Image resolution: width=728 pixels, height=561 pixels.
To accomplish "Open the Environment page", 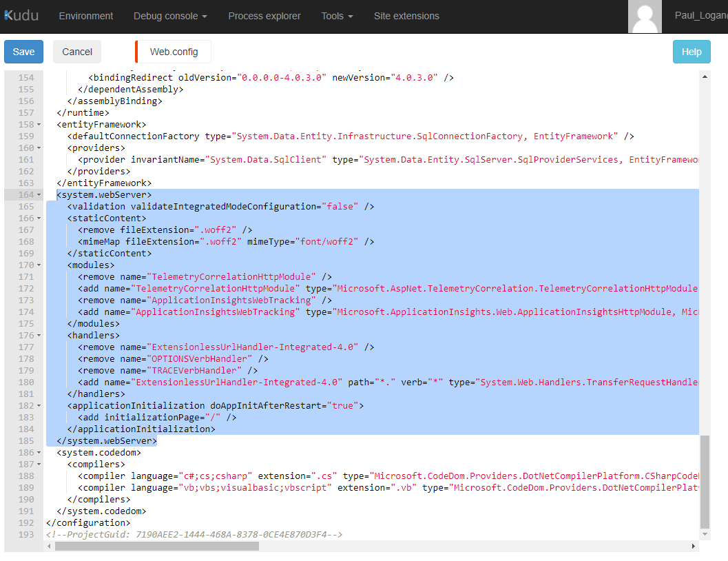I will click(x=86, y=16).
